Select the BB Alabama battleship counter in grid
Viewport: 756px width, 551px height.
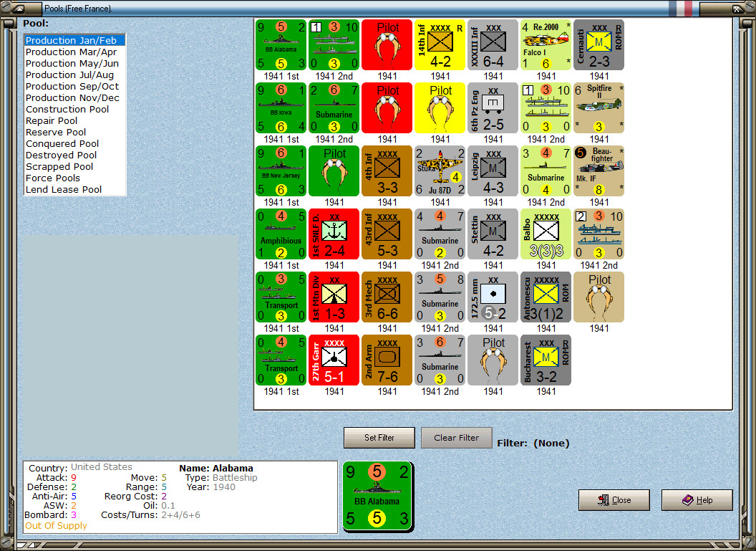281,45
